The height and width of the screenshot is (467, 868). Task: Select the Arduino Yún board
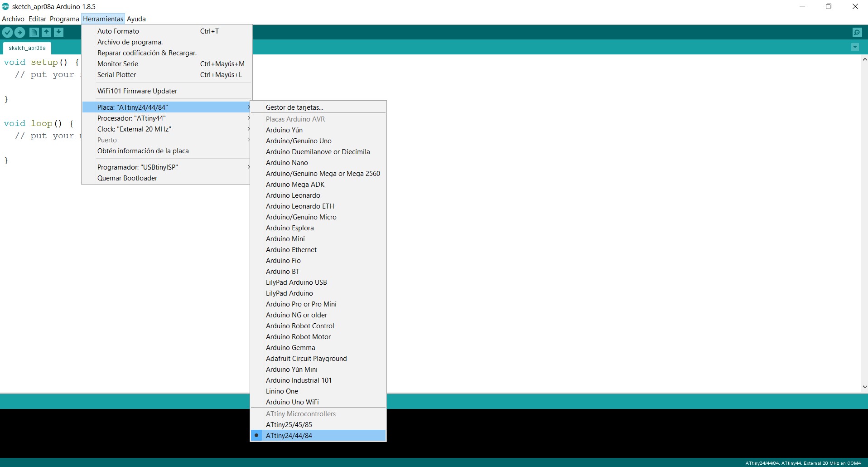pyautogui.click(x=318, y=130)
